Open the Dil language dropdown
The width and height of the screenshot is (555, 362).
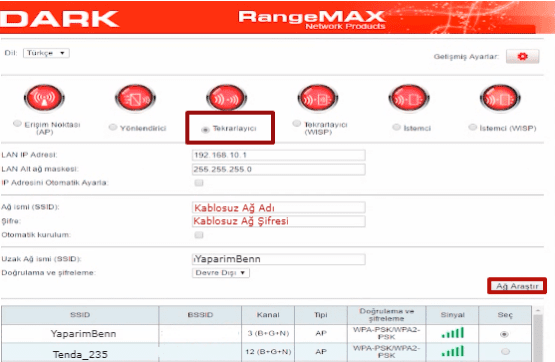46,53
